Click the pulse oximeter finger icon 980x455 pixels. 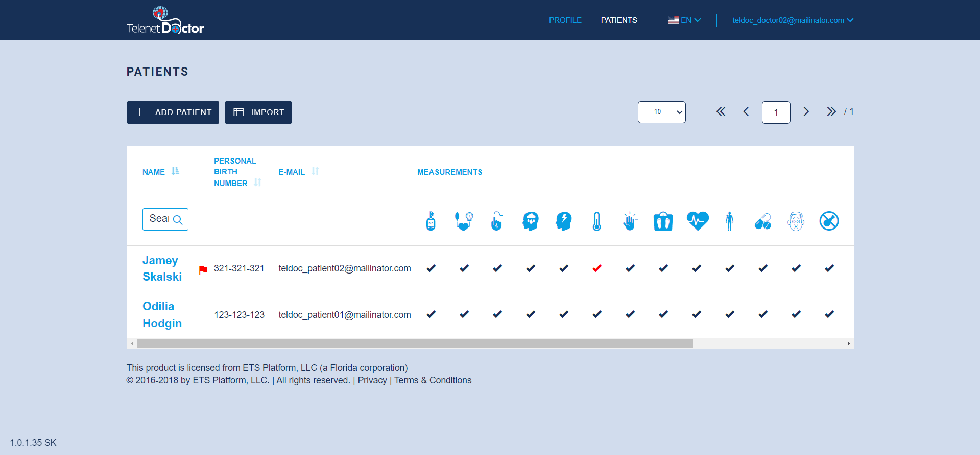(x=497, y=221)
